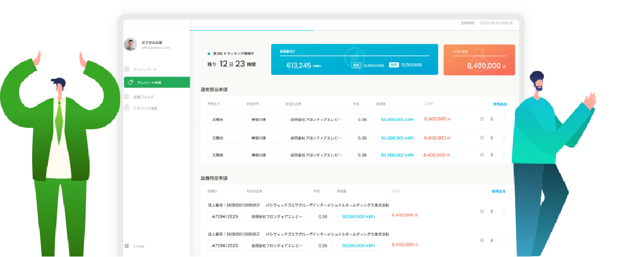The image size is (644, 257).
Task: Click the trash icon on the first 設備特定申請 entry
Action: pos(492,211)
